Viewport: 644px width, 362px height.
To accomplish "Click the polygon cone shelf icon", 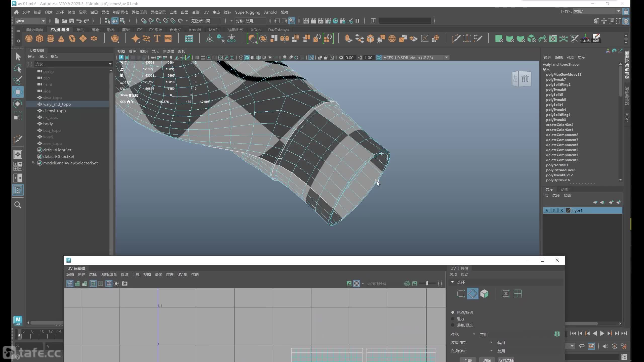I will pyautogui.click(x=61, y=39).
